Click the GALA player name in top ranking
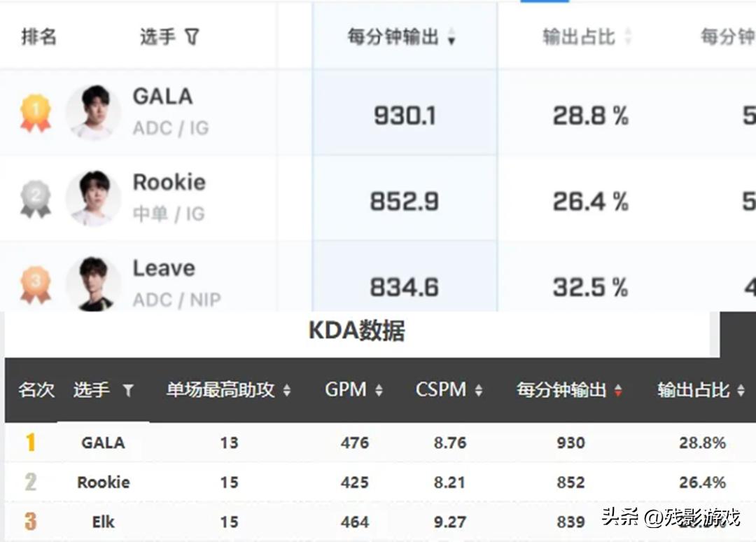The height and width of the screenshot is (542, 756). pyautogui.click(x=162, y=97)
